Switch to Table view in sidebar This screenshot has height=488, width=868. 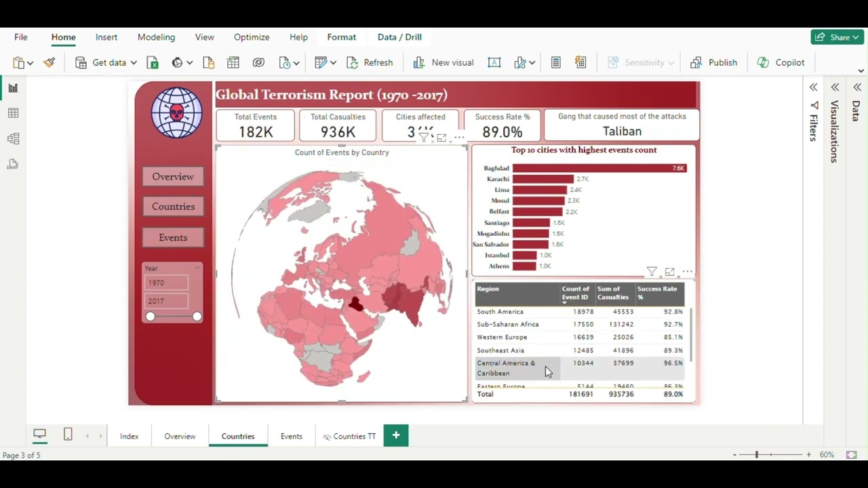13,113
